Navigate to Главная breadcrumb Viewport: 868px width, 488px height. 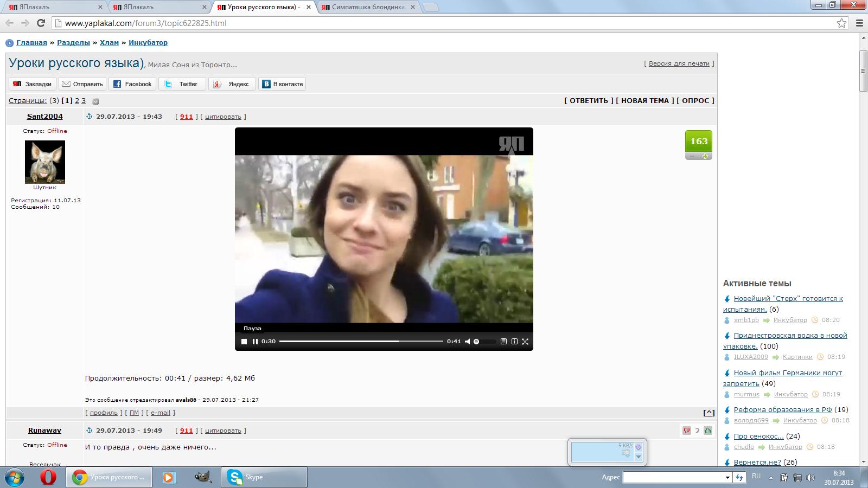pos(31,42)
